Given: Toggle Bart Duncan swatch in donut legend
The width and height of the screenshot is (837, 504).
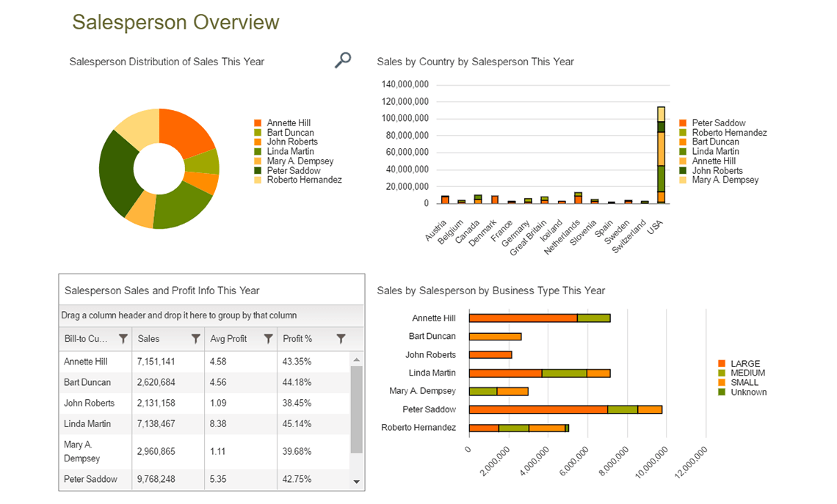Looking at the screenshot, I should click(258, 133).
